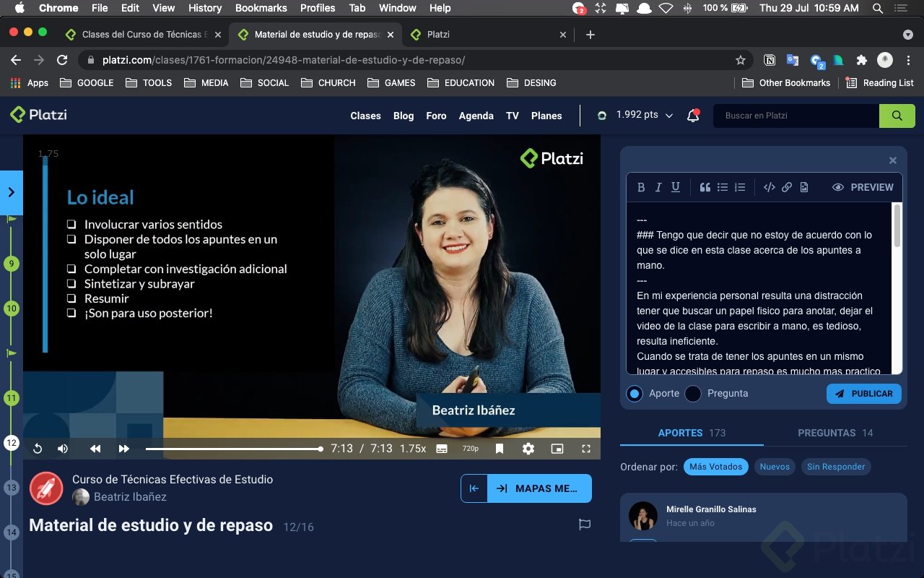The image size is (924, 578).
Task: Go to the previous class button
Action: pyautogui.click(x=474, y=488)
